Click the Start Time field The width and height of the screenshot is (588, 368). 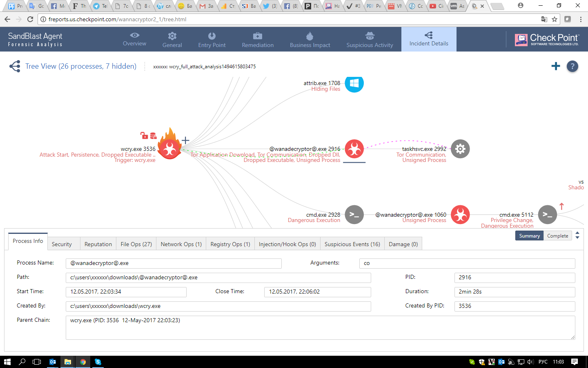[x=126, y=292]
